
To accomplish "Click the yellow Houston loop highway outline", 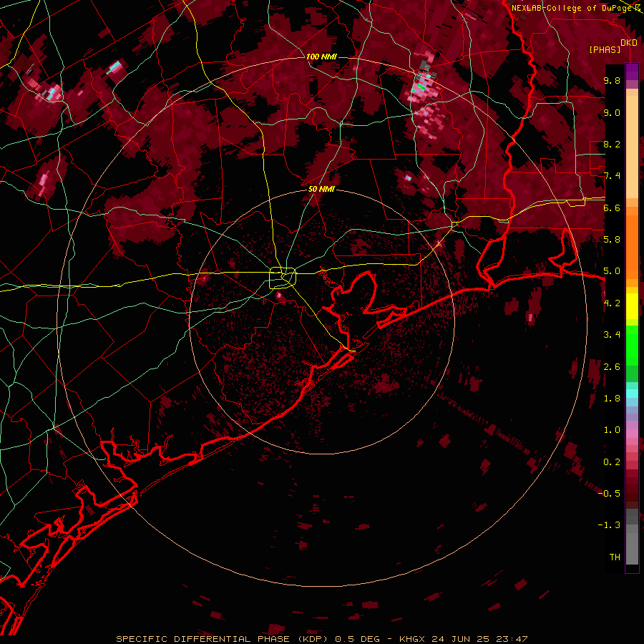I will click(x=283, y=278).
